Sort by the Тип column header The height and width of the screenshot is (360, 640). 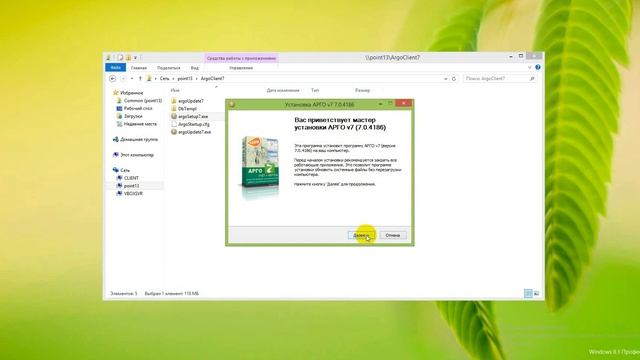(315, 90)
